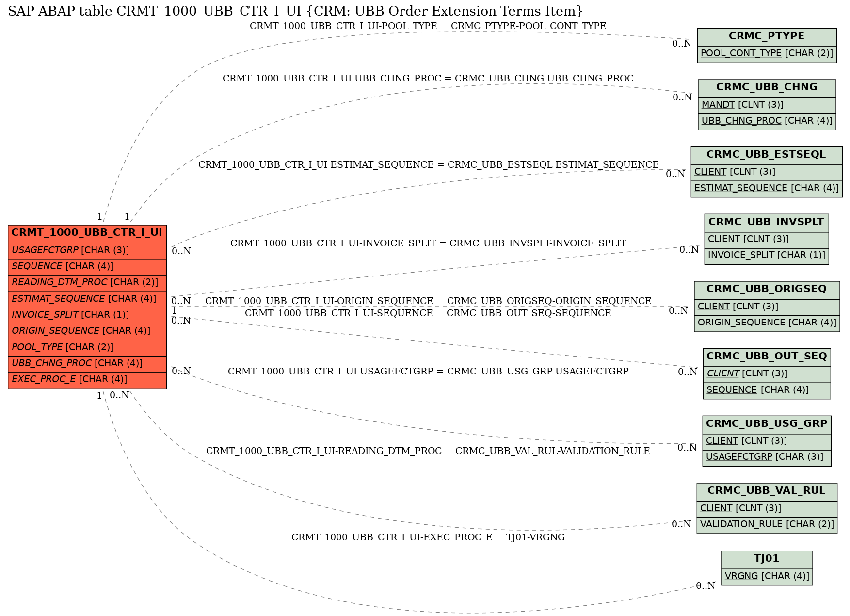Select the UBB_CHNG_PROC field in main table
Viewport: 850px width, 616px height.
pos(87,364)
